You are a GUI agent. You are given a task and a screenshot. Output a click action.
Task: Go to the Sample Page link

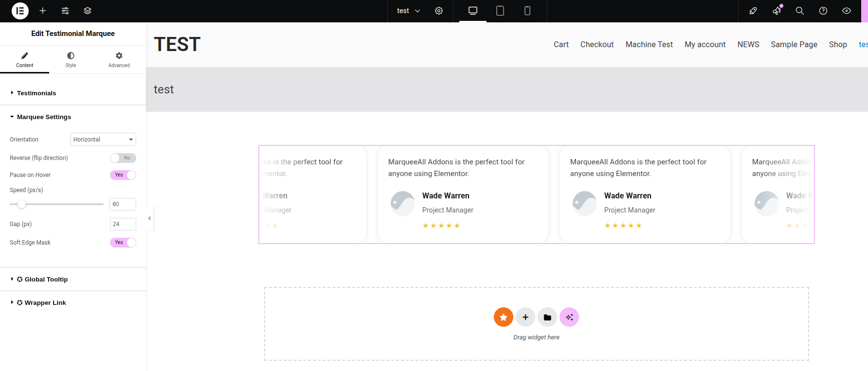coord(794,44)
